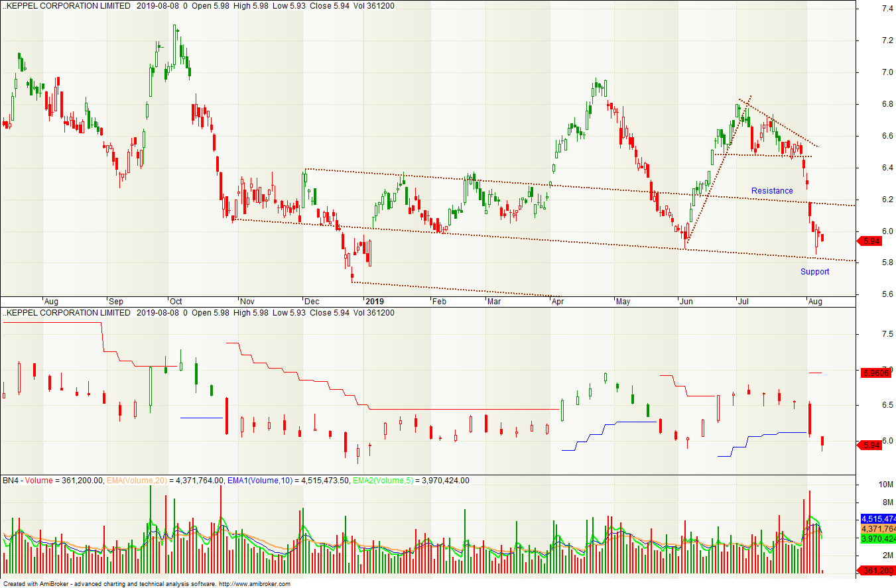Click the 7.4 value on right price axis
This screenshot has height=588, width=896.
coord(888,8)
